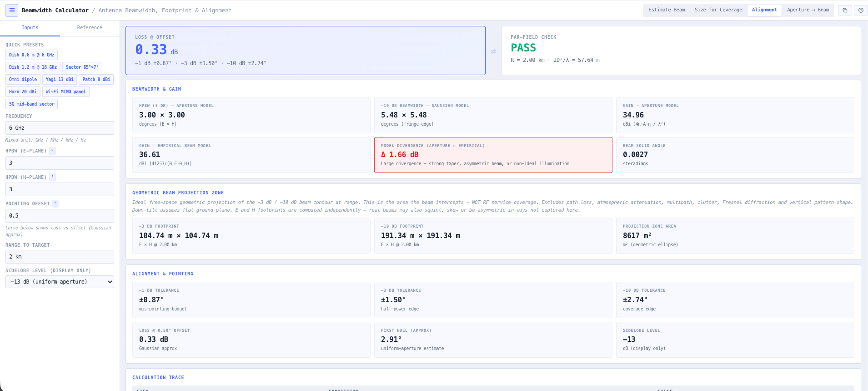The height and width of the screenshot is (391, 868).
Task: Click the beam solid angle value 0.0027
Action: (635, 155)
